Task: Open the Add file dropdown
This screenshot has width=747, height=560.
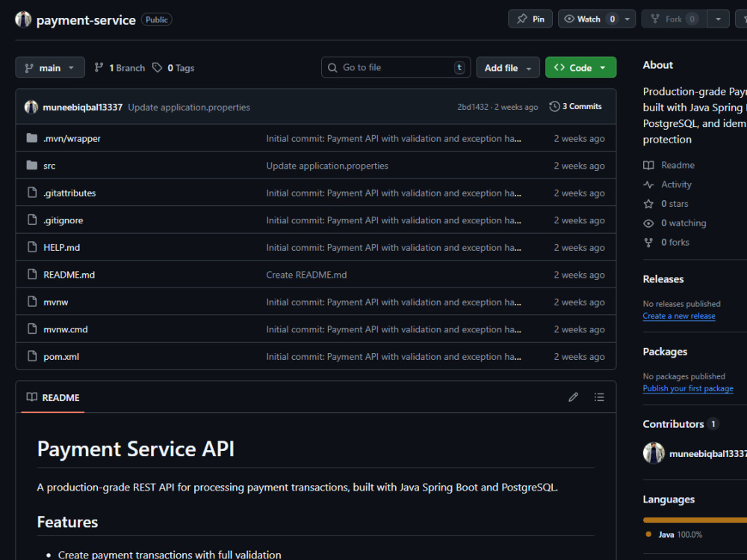Action: point(508,68)
